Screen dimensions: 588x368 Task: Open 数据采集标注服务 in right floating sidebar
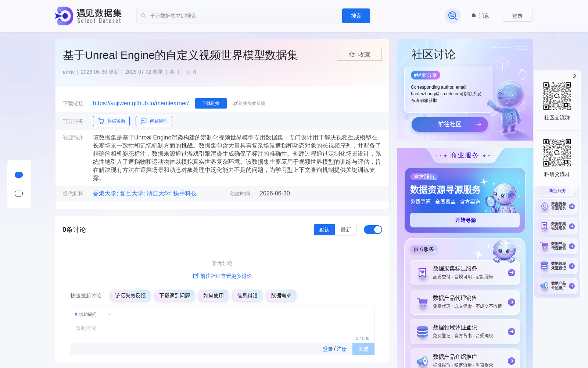557,226
